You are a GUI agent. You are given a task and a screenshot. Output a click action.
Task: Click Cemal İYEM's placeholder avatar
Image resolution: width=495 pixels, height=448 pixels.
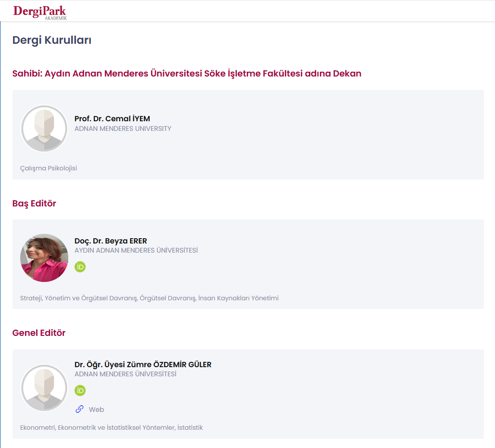44,128
